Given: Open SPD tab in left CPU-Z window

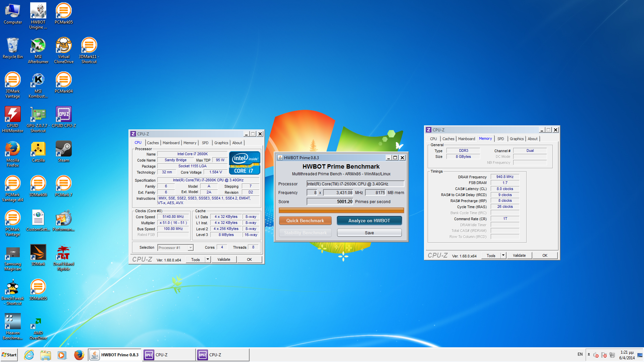Looking at the screenshot, I should point(205,143).
